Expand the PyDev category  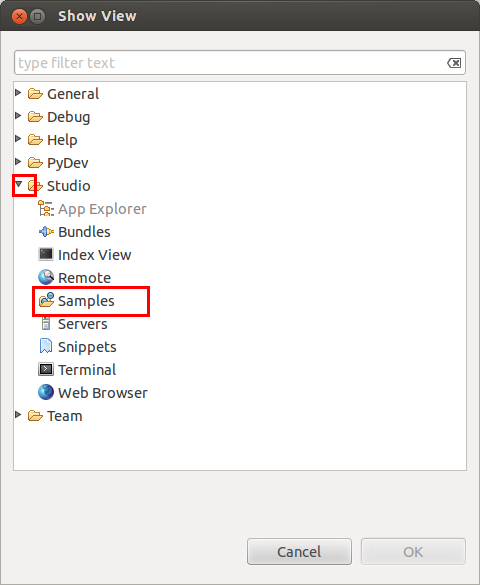(x=18, y=162)
